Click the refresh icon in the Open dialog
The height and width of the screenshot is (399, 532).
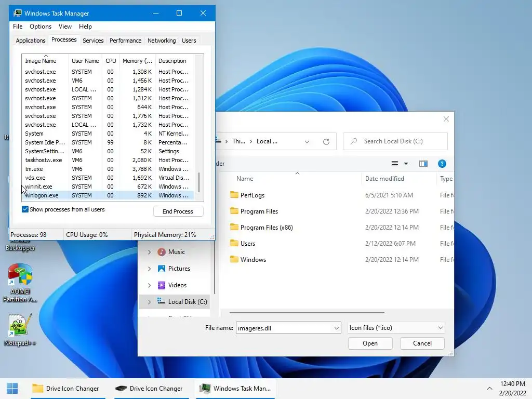(x=326, y=141)
